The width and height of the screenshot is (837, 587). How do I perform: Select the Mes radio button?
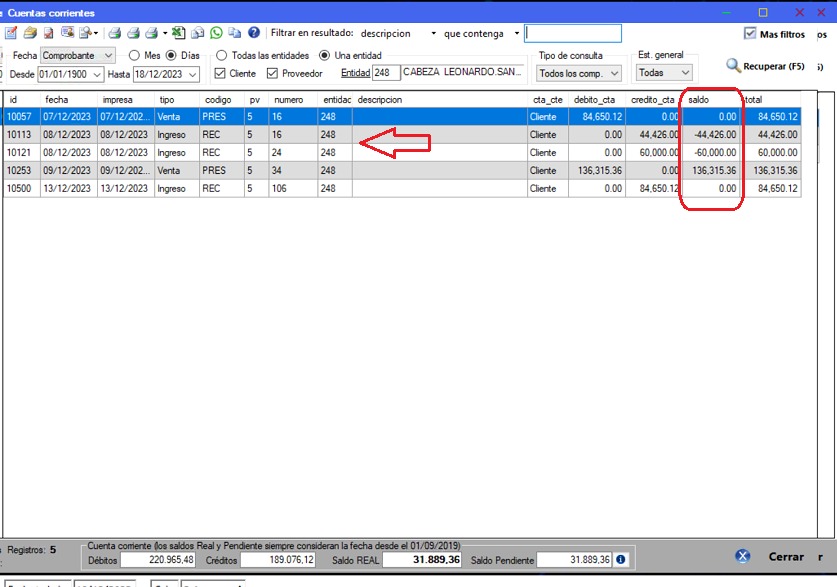(x=134, y=56)
